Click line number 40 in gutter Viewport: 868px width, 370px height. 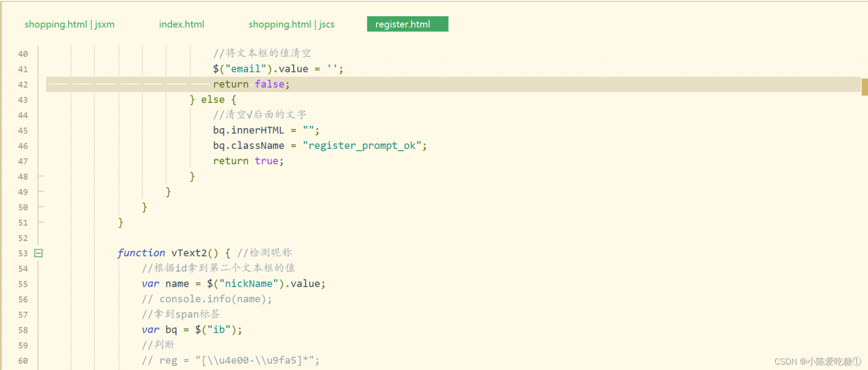coord(23,54)
